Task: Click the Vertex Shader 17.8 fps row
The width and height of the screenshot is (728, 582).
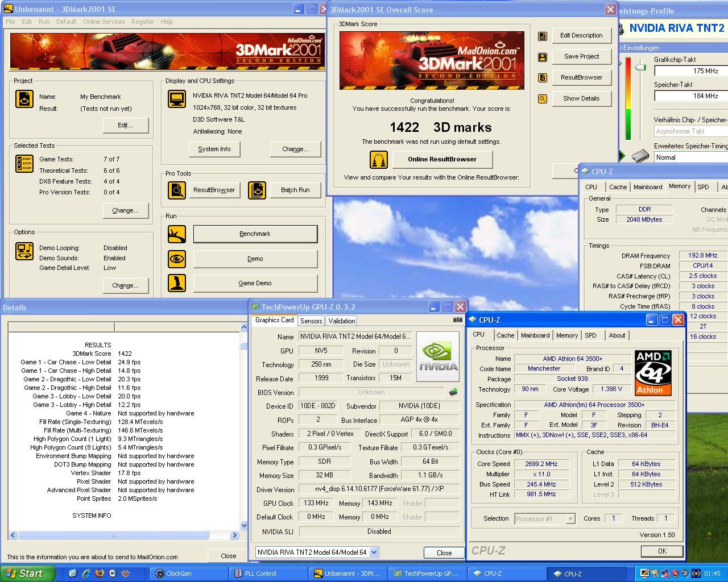Action: pyautogui.click(x=106, y=473)
